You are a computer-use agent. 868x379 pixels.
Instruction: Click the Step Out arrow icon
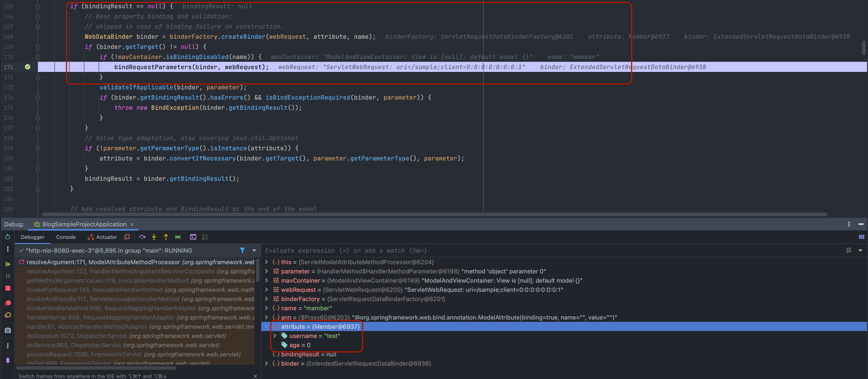click(x=166, y=237)
